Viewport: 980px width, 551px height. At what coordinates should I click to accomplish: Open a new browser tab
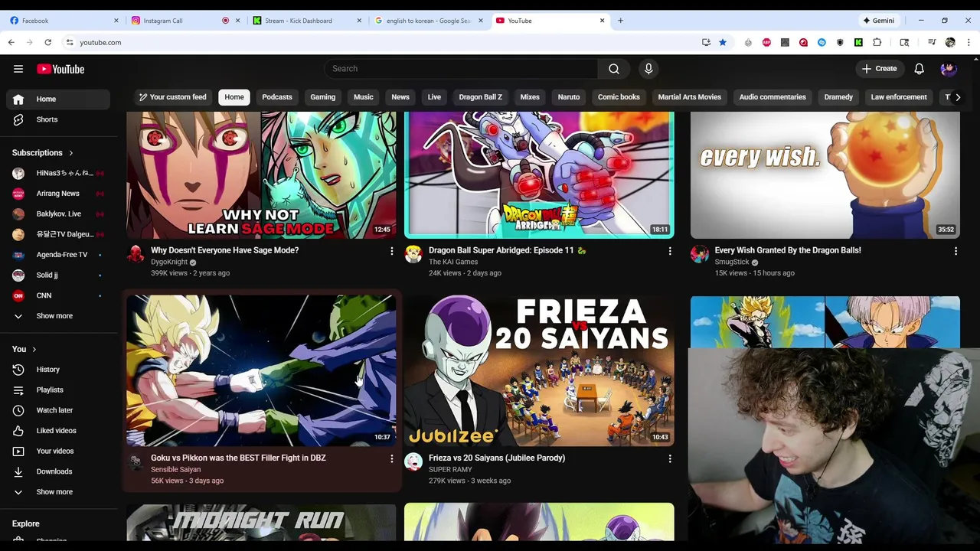(x=620, y=21)
